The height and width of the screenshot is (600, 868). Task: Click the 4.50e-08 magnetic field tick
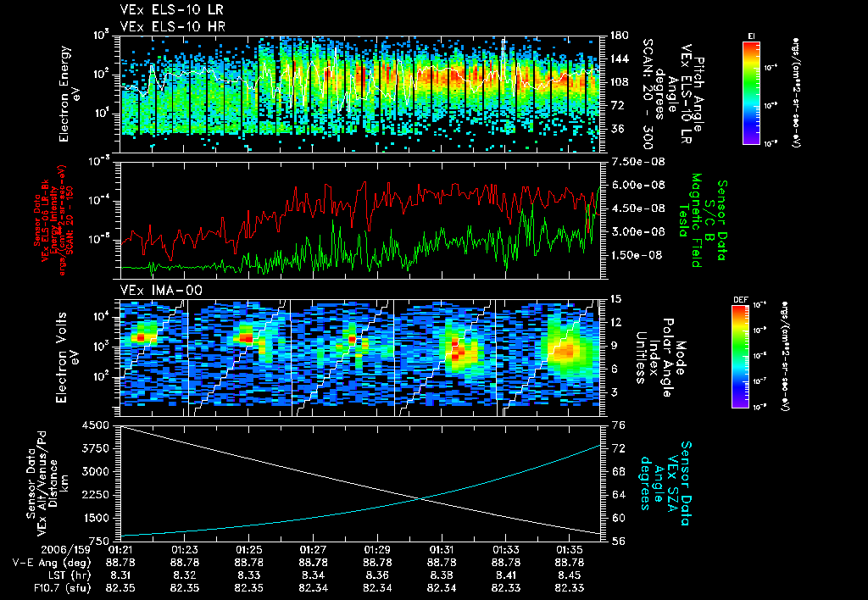[x=637, y=208]
